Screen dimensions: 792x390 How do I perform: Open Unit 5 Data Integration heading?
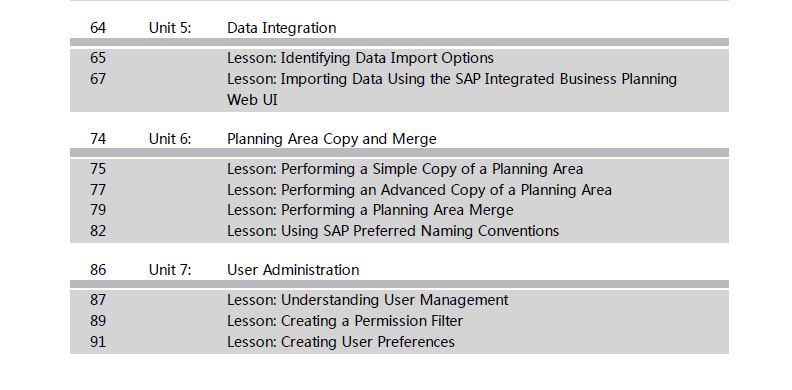click(x=281, y=28)
